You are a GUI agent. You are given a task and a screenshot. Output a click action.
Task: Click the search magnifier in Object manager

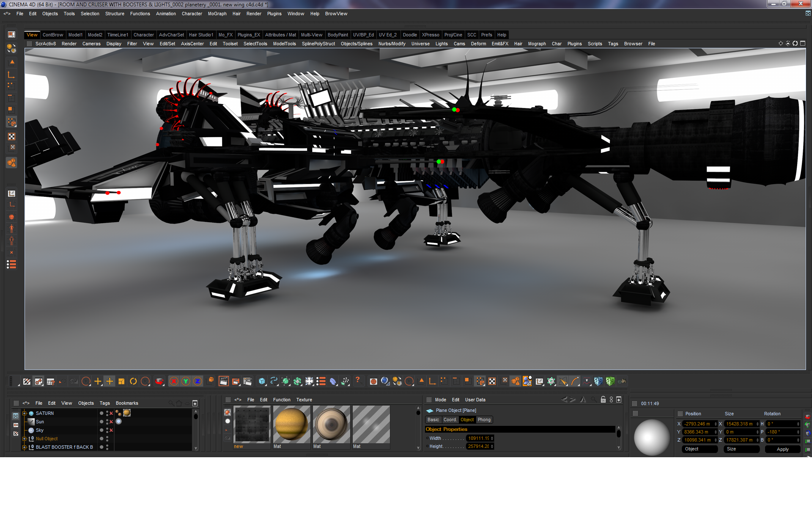[x=171, y=403]
